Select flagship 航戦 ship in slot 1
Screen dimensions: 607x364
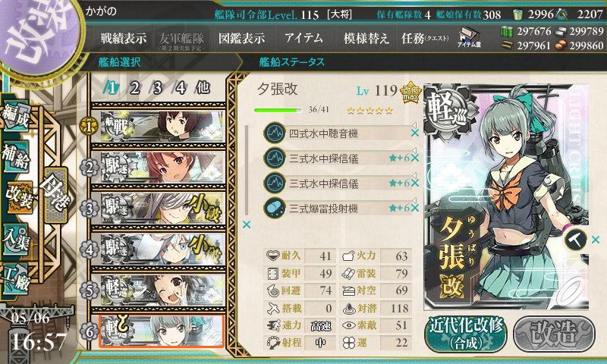click(x=162, y=126)
